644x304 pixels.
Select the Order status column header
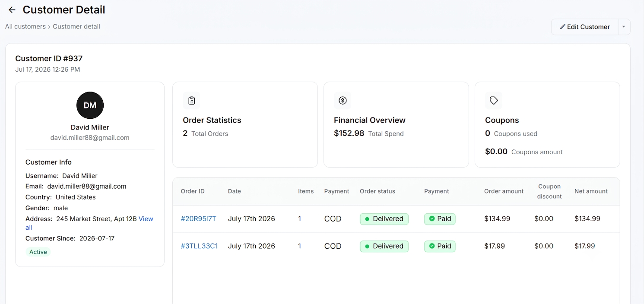(378, 191)
